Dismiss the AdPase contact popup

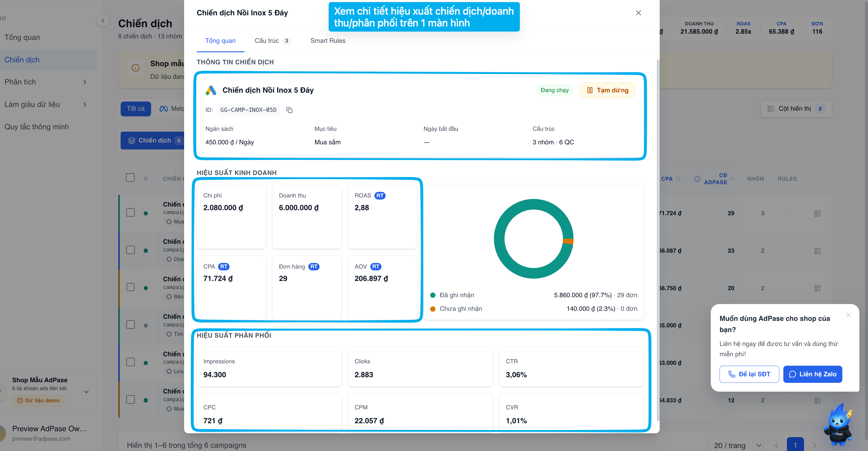[849, 315]
